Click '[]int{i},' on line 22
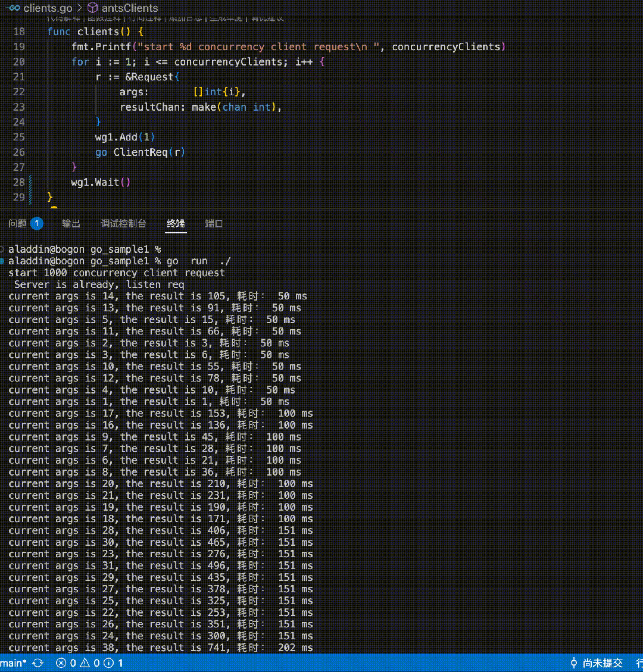This screenshot has width=643, height=672. 219,92
